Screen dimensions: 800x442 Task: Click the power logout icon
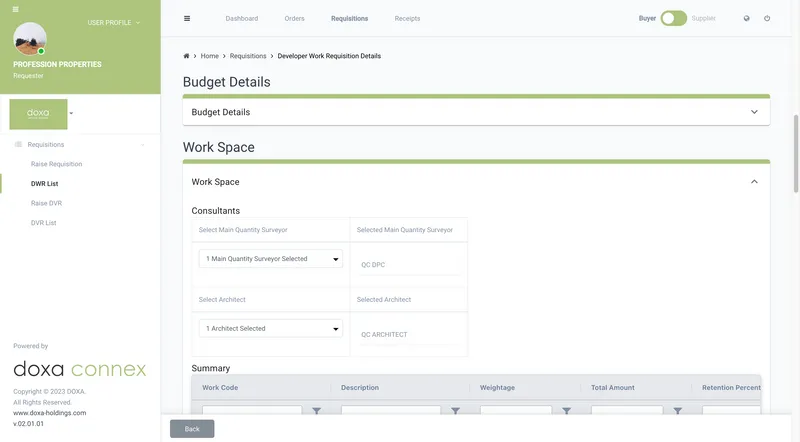coord(767,18)
